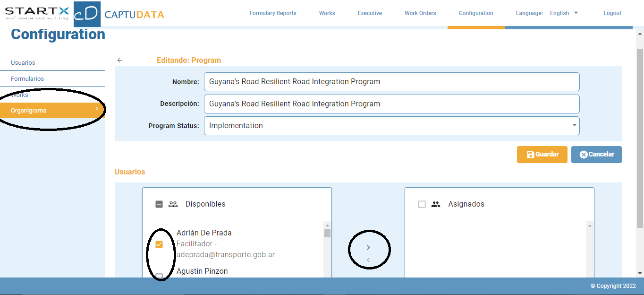This screenshot has width=644, height=295.
Task: Open the Configuration menu tab
Action: pos(476,13)
